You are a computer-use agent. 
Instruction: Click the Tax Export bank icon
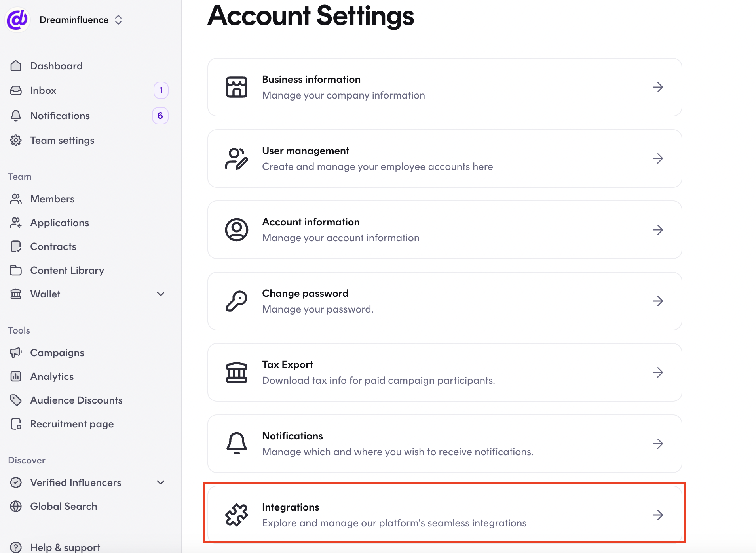237,372
